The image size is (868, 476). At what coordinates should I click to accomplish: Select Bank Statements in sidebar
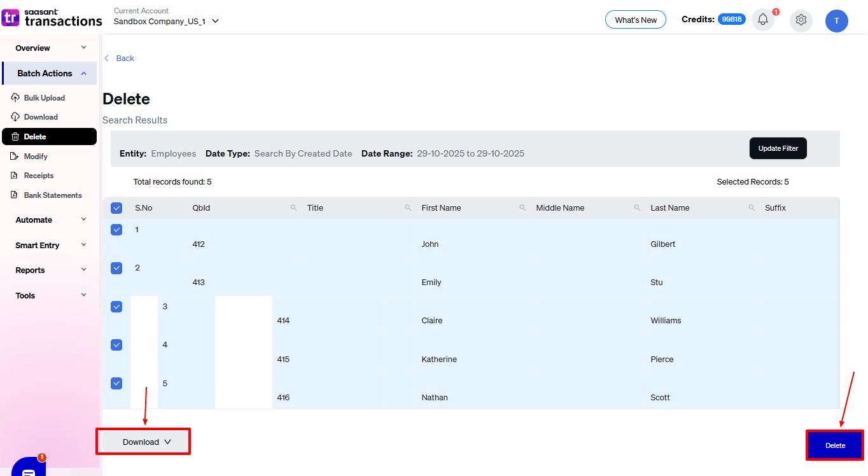point(52,195)
